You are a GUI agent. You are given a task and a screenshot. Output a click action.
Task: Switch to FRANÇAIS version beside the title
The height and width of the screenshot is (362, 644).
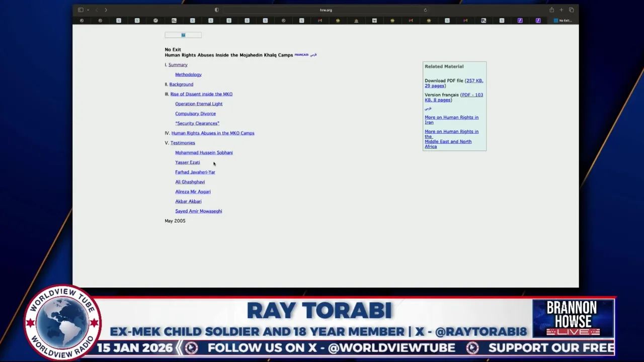[x=301, y=55]
